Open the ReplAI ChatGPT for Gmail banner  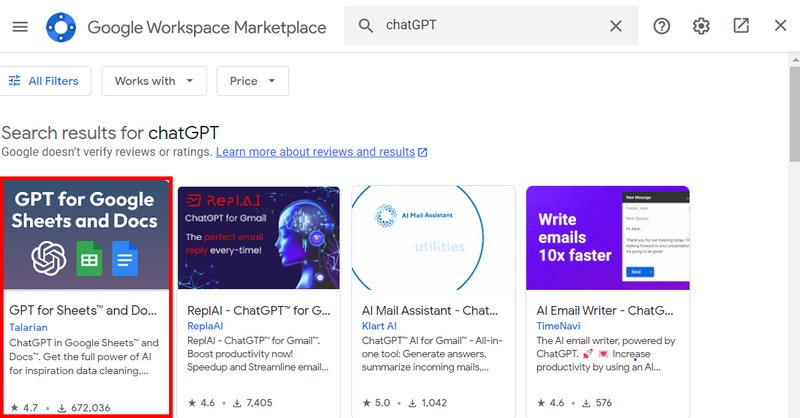point(259,238)
